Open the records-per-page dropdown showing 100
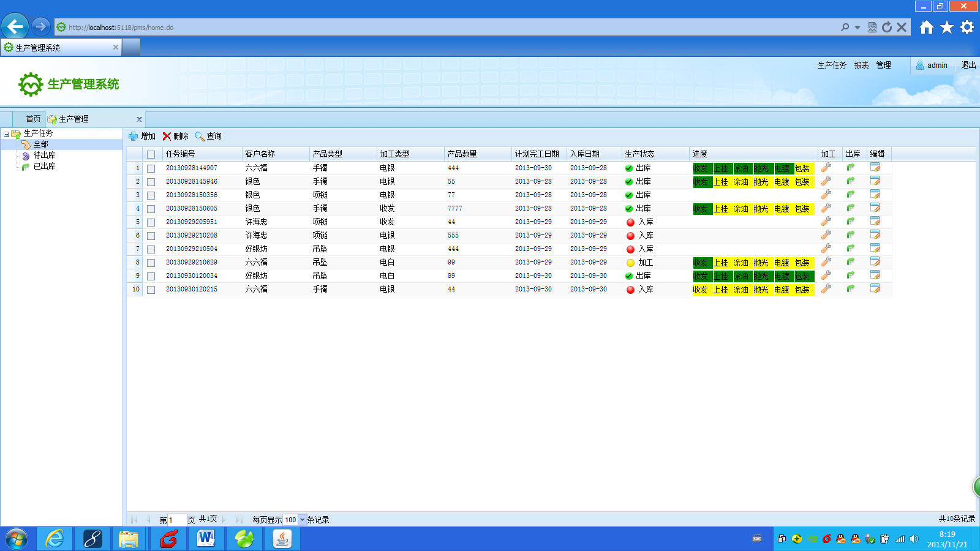 tap(302, 520)
